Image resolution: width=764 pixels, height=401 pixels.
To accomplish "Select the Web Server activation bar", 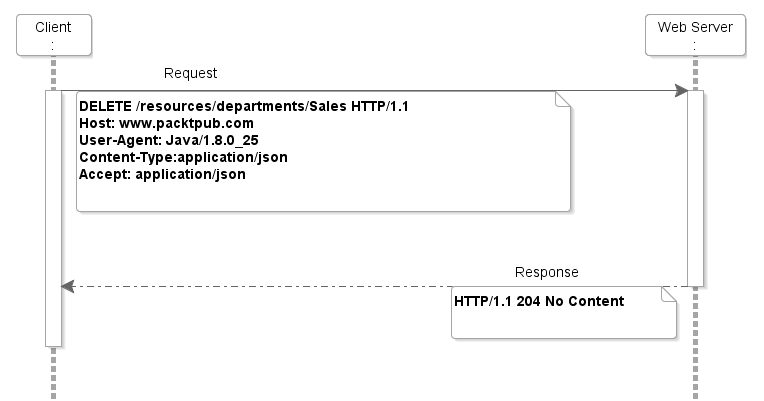I will click(695, 188).
